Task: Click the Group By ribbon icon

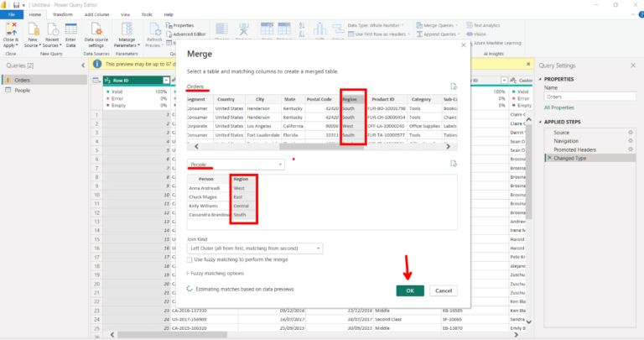Action: click(338, 29)
